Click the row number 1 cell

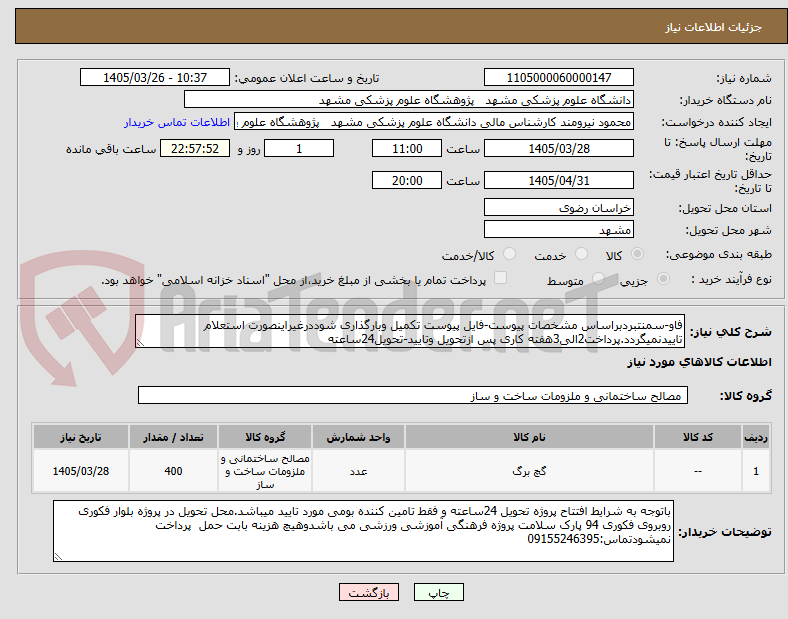(756, 471)
